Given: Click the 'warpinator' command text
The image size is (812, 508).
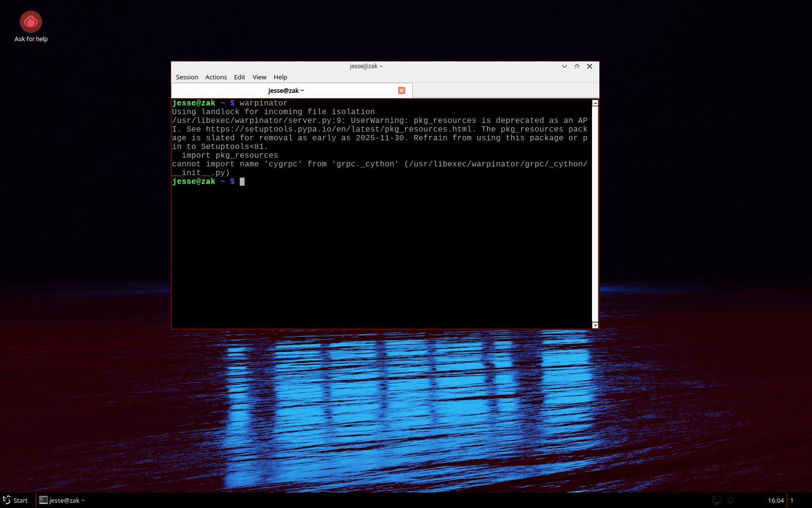Looking at the screenshot, I should pos(263,103).
